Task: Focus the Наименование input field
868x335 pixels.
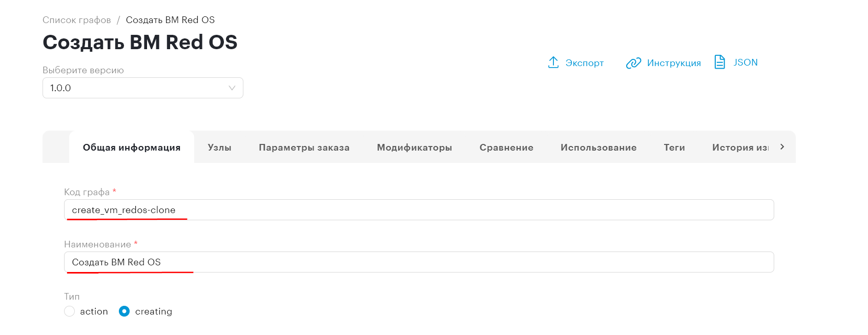Action: coord(419,262)
